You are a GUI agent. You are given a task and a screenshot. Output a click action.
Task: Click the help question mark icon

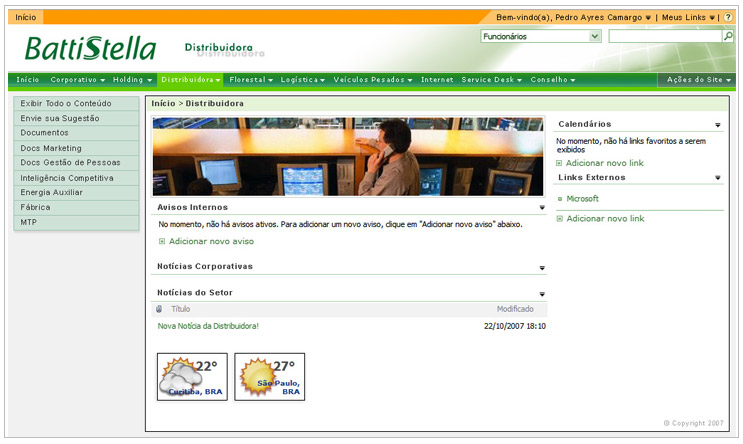(x=729, y=17)
